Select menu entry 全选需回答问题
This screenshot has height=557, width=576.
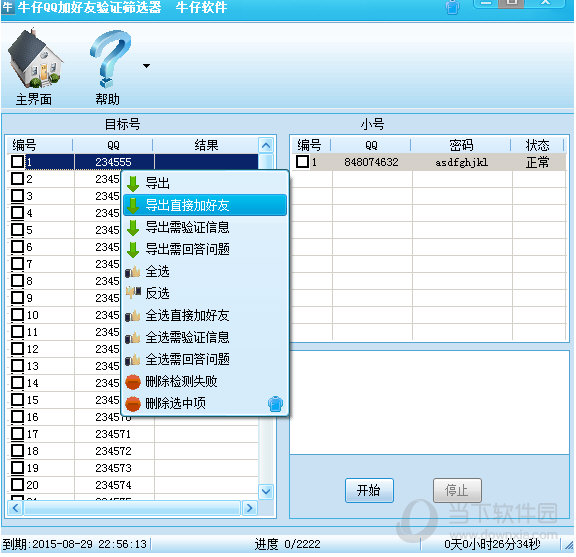pos(205,359)
